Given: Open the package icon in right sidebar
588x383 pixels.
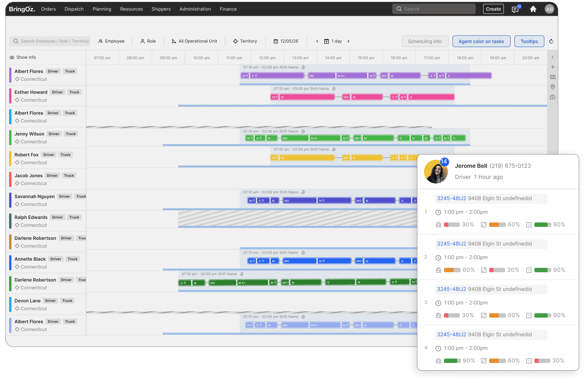Looking at the screenshot, I should pyautogui.click(x=553, y=97).
